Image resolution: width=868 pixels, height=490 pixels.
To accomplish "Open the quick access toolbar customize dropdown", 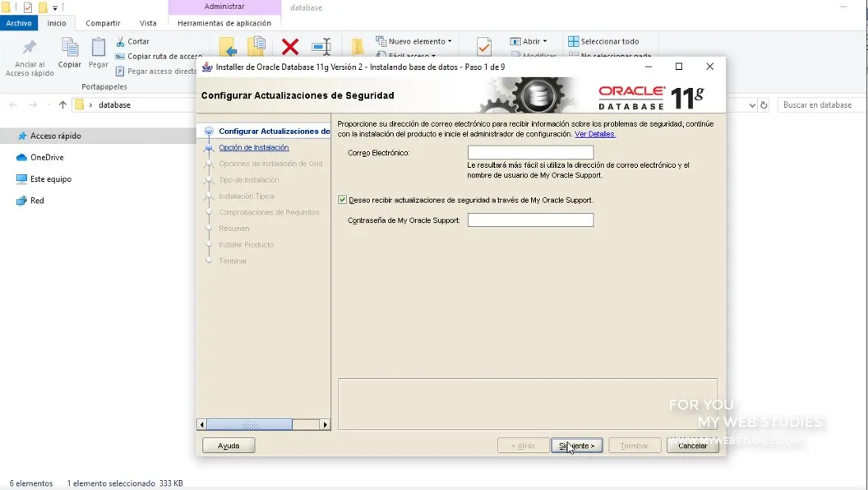I will 55,7.
